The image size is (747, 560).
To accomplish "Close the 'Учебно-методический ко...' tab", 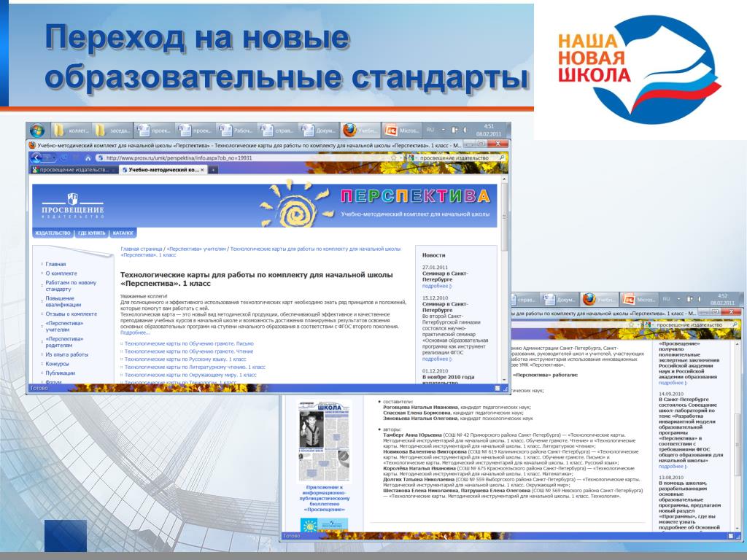I will point(203,169).
